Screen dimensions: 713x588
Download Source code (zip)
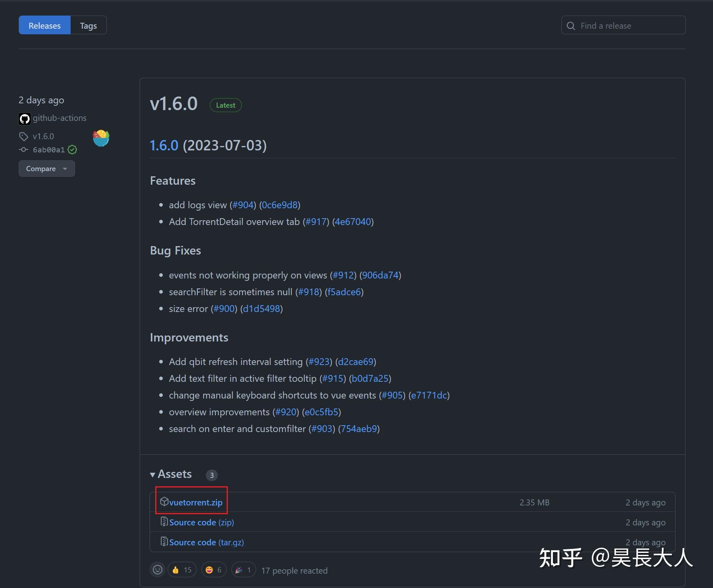click(x=201, y=522)
